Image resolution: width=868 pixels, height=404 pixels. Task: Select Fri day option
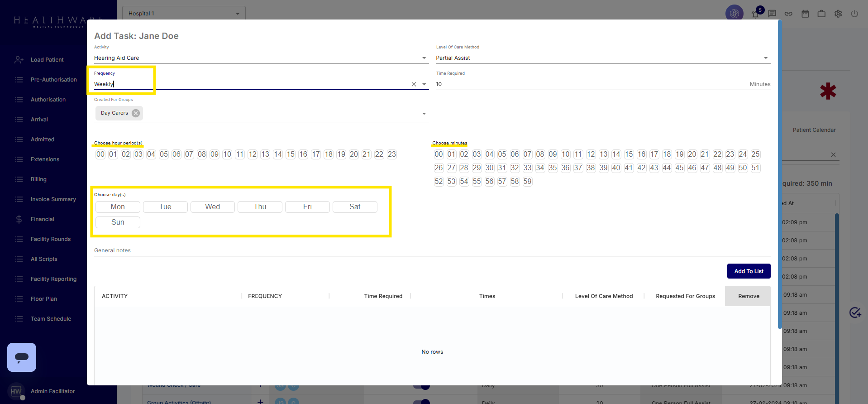coord(307,207)
